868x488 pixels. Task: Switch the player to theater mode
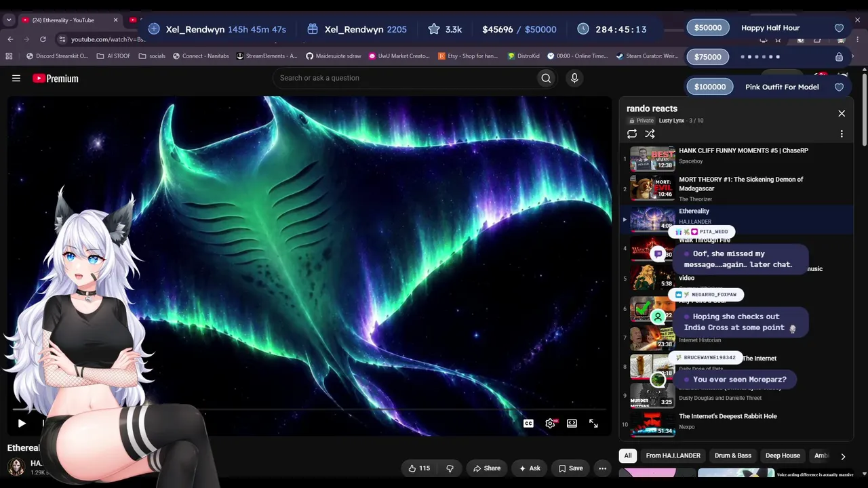[x=572, y=424]
